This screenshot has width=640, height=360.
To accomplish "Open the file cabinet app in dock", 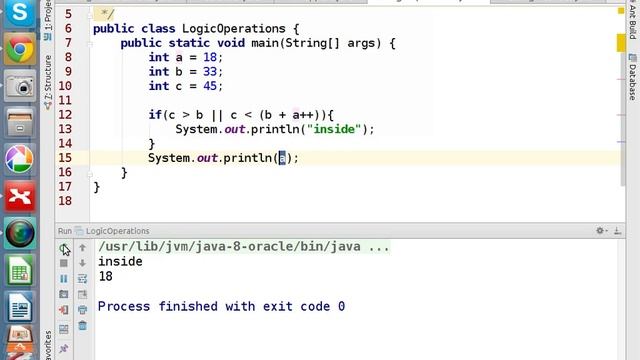I will (x=19, y=122).
